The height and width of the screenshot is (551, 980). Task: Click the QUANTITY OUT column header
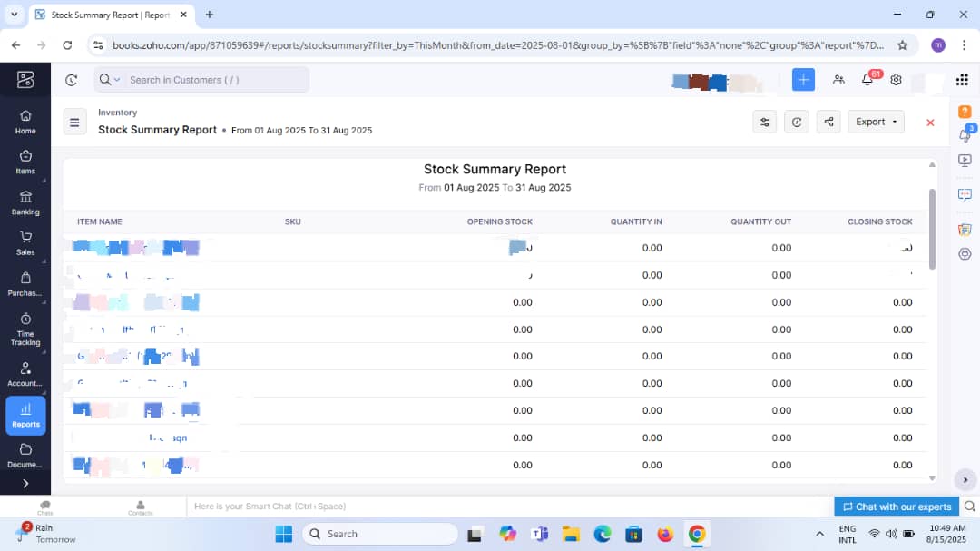coord(760,222)
